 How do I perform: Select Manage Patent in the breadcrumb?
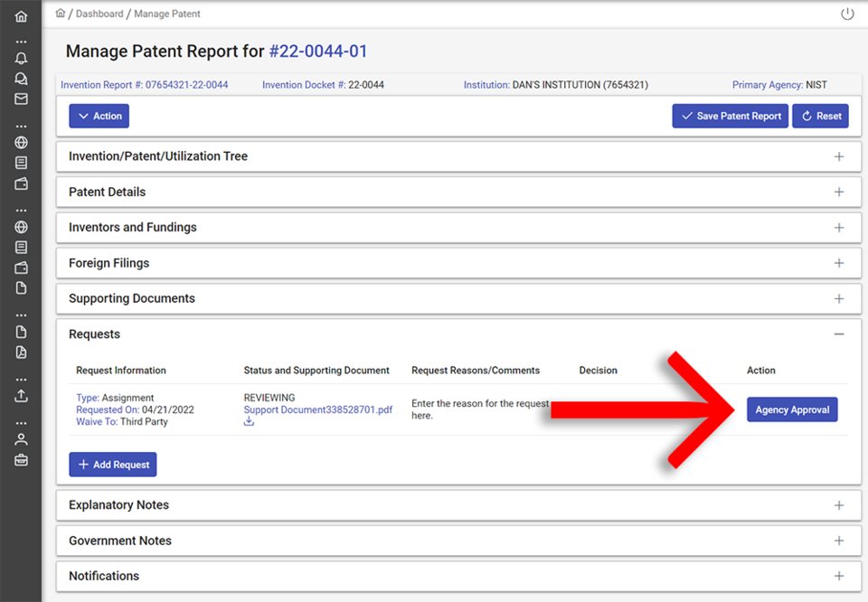(166, 14)
